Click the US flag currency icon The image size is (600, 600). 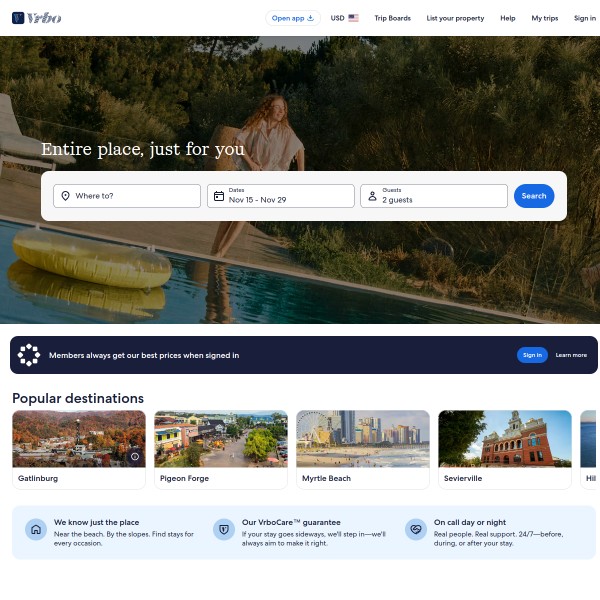tap(353, 18)
